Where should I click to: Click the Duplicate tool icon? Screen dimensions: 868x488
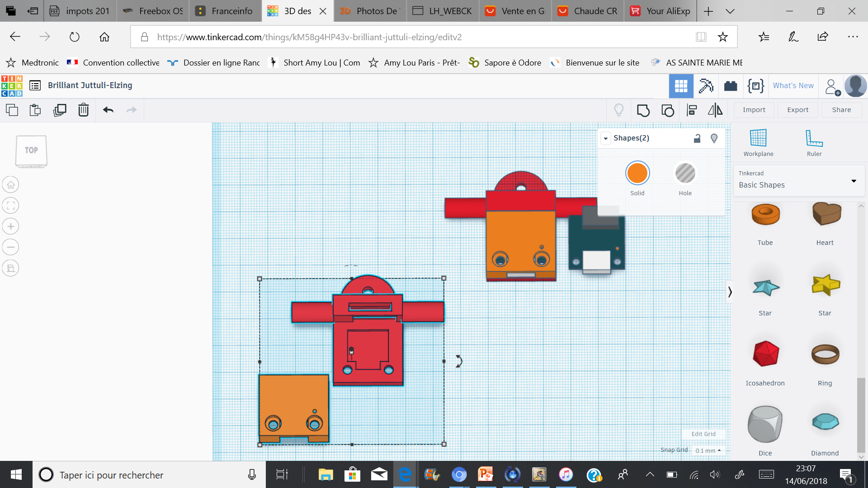60,110
